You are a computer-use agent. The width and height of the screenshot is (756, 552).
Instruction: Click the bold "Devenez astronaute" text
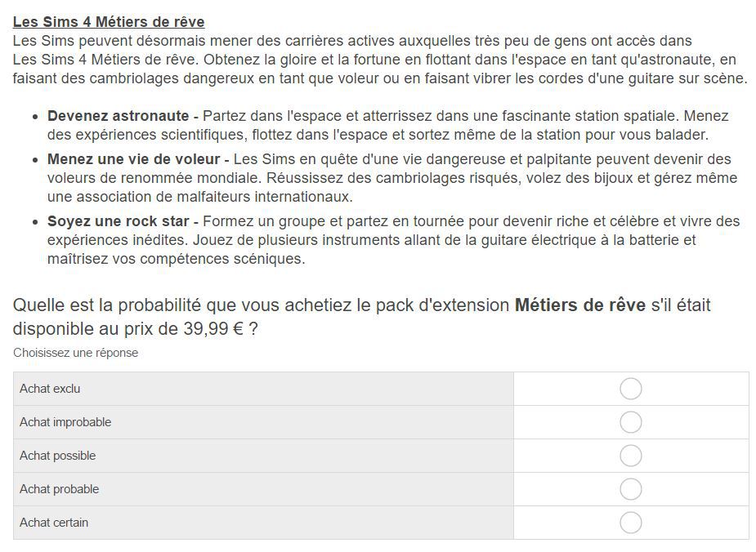(x=119, y=116)
